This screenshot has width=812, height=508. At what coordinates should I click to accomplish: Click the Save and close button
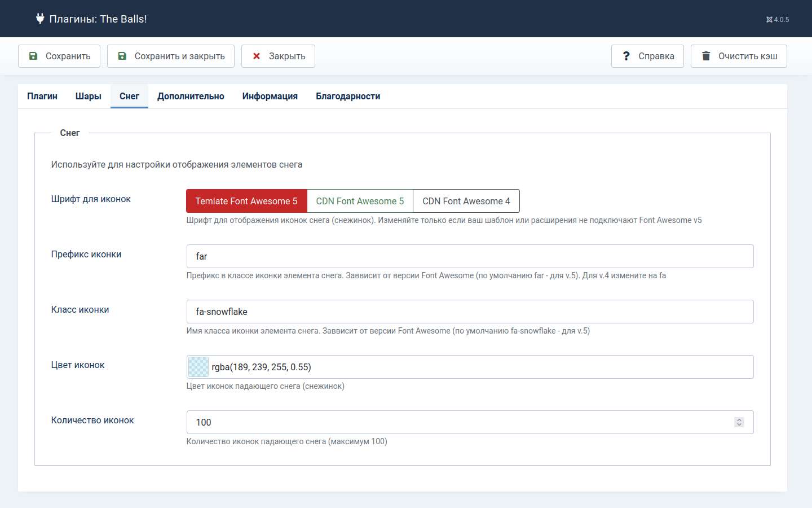point(171,56)
